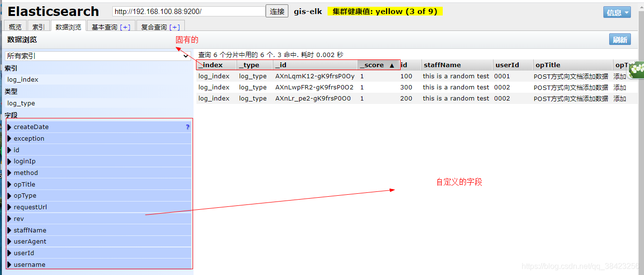Click the gis-elk cluster name
Viewport: 644px width, 275px height.
click(x=308, y=12)
